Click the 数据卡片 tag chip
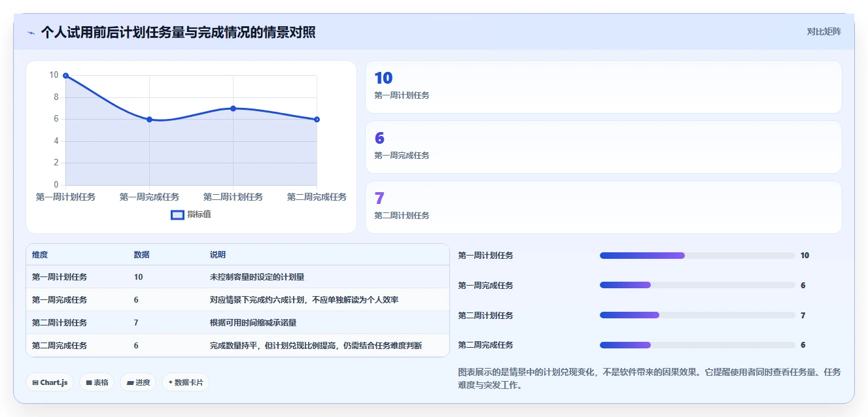The image size is (868, 417). click(186, 382)
